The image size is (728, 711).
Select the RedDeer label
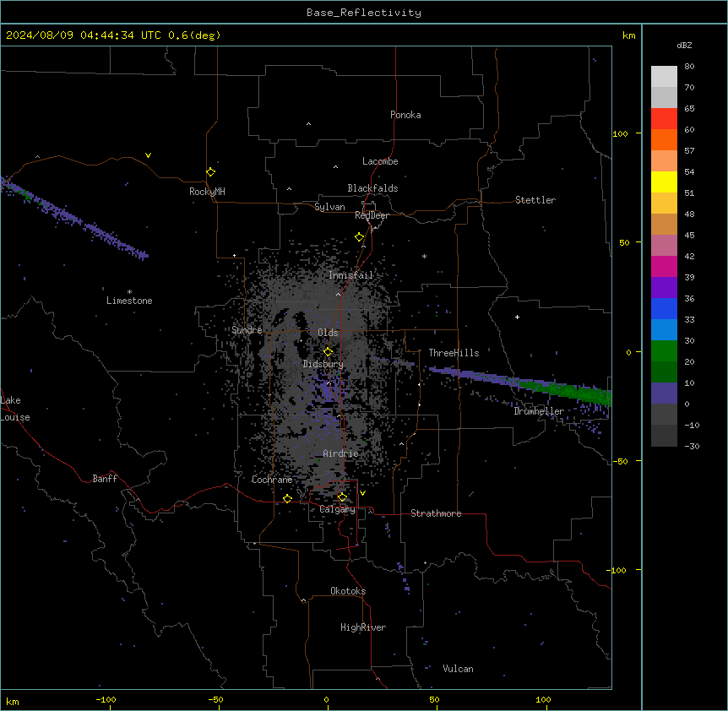click(372, 215)
